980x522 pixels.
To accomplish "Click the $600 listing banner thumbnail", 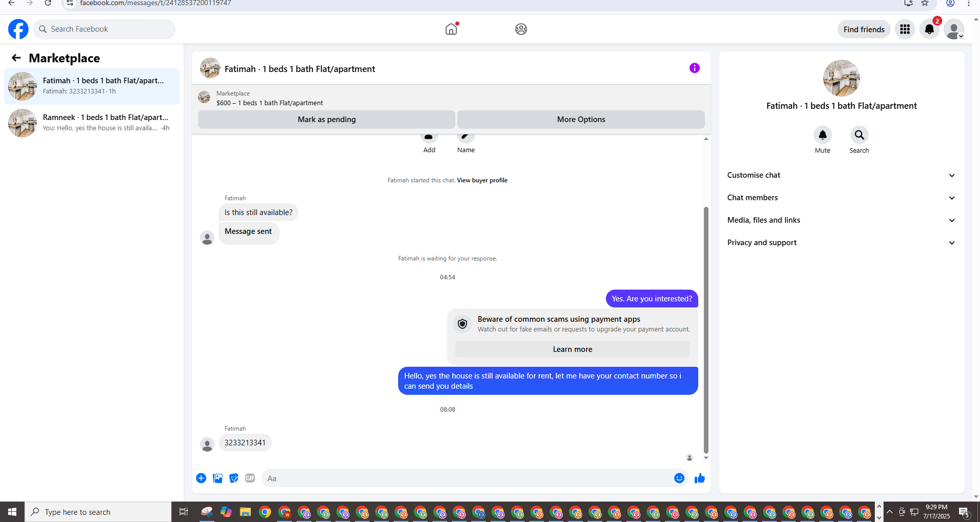I will tap(204, 98).
